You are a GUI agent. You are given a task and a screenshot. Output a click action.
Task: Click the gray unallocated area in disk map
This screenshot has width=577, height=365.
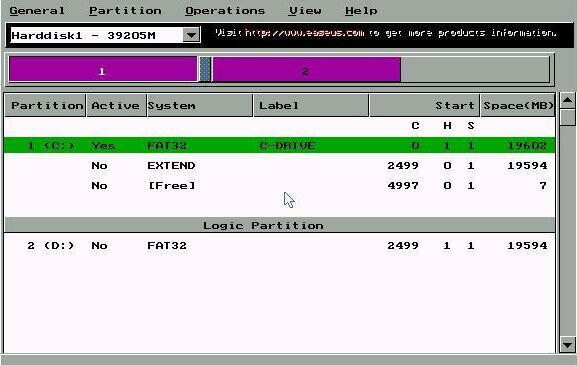[475, 69]
